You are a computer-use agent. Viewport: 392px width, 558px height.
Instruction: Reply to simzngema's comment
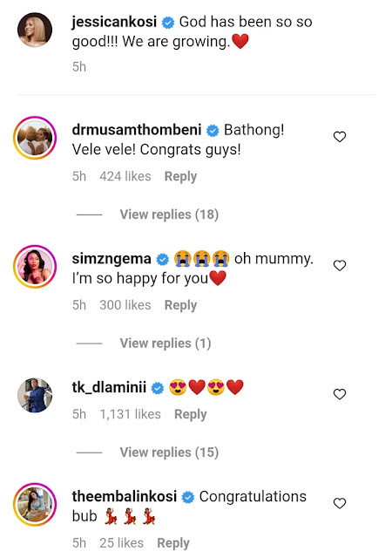[x=180, y=305]
